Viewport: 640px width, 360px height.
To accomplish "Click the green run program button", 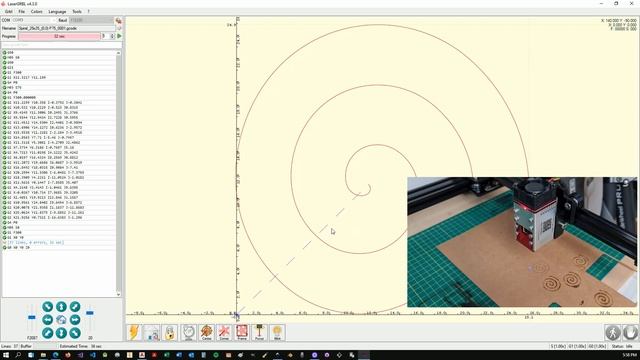I will (119, 36).
